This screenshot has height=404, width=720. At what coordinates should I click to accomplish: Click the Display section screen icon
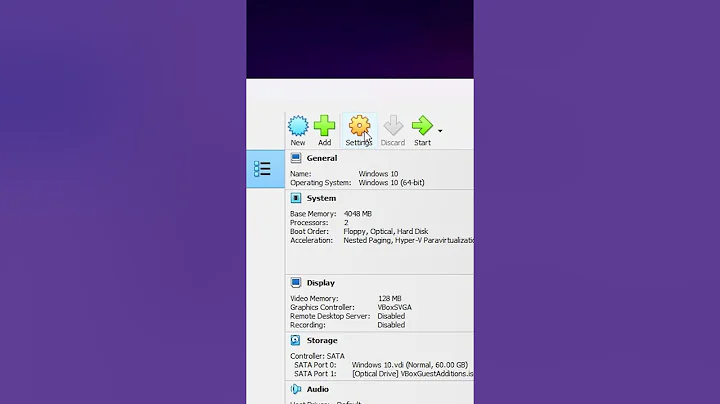point(296,283)
